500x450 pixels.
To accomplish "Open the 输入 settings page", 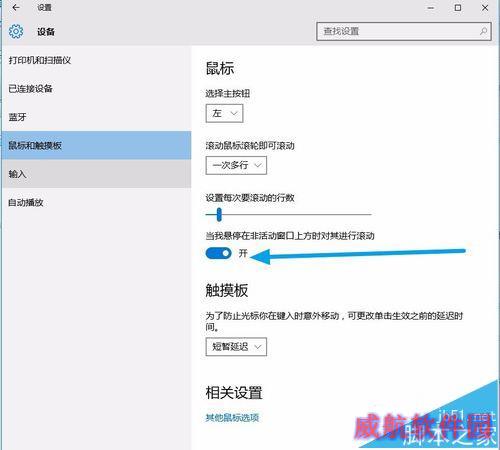I will click(x=96, y=174).
